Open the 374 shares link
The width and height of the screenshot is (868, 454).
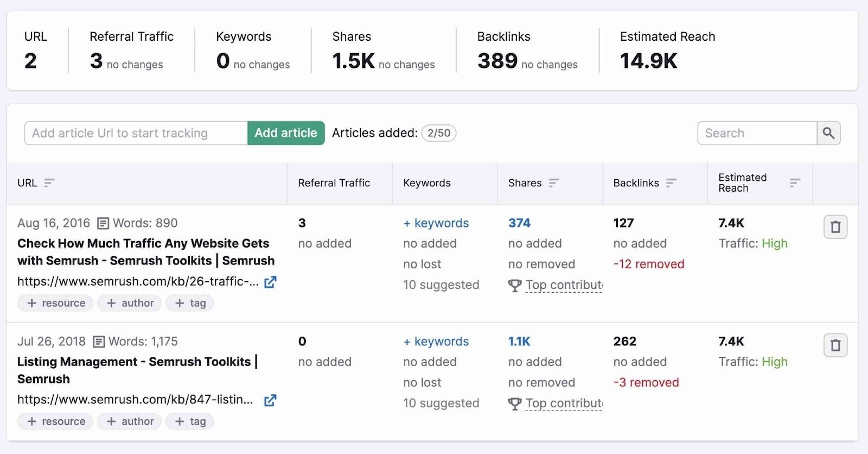point(519,223)
